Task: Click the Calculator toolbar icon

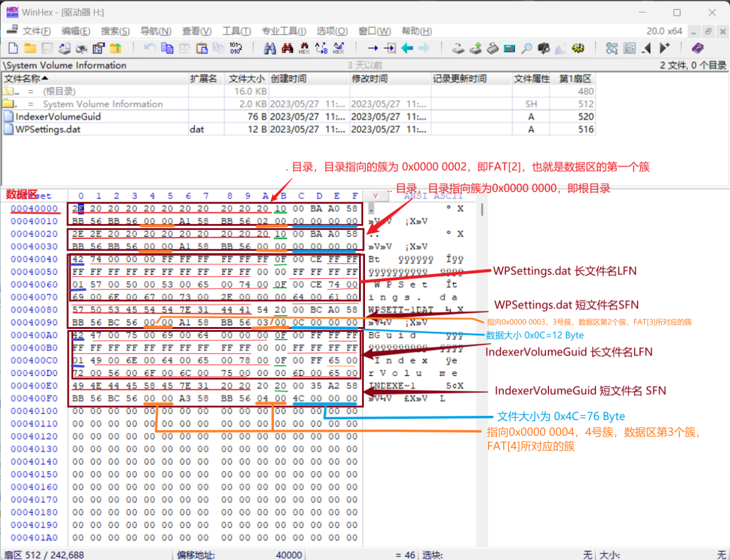Action: (x=510, y=48)
